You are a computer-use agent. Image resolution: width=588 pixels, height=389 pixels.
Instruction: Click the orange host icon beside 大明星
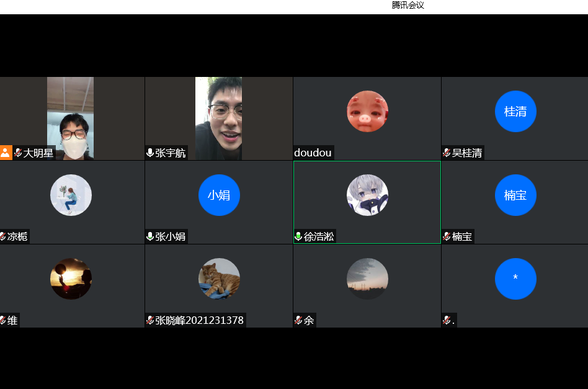click(6, 153)
